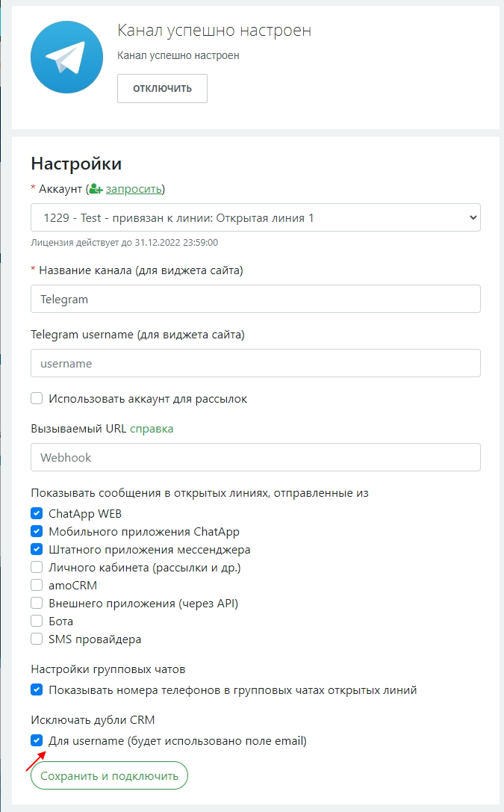
Task: Uncheck the ChatApp WEB checkbox
Action: pyautogui.click(x=37, y=513)
